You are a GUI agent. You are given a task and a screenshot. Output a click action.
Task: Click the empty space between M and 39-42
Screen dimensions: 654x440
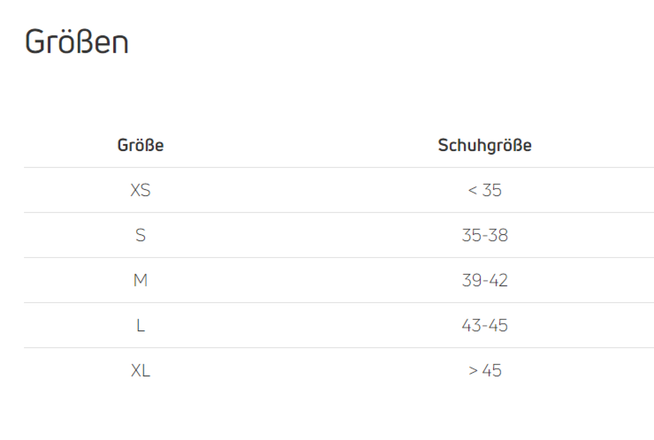310,280
